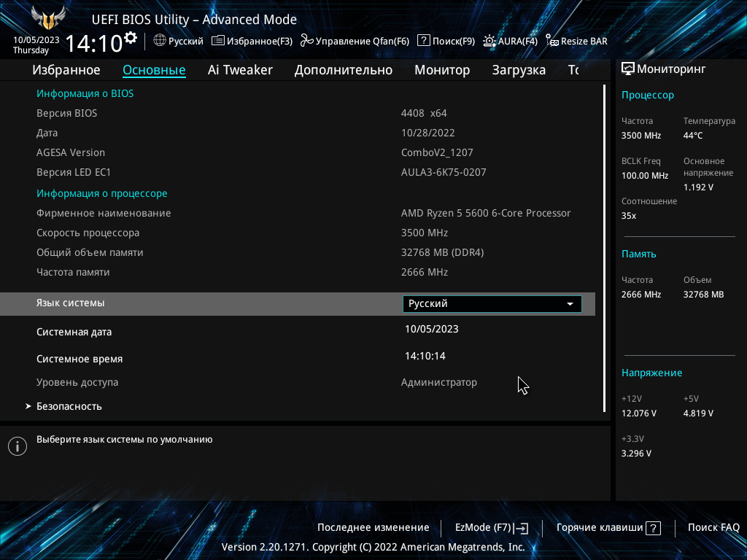
Task: Go to the Дополнительно tab
Action: (x=344, y=70)
